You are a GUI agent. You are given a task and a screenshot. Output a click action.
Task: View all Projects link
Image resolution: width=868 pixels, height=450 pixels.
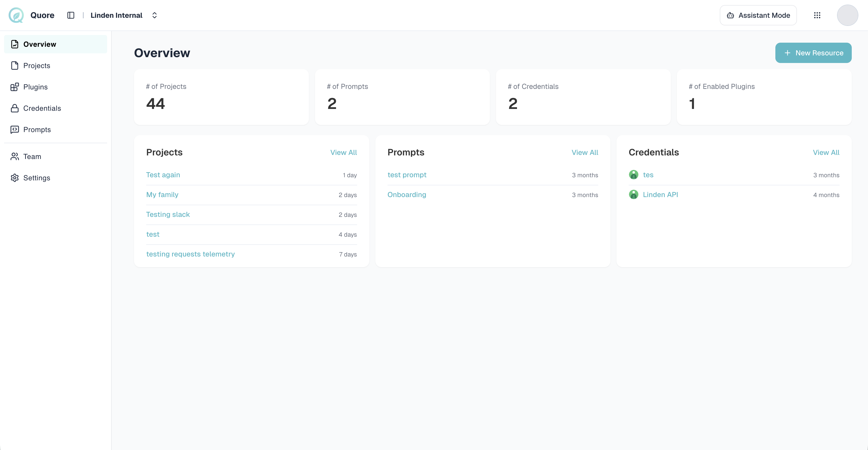pos(343,152)
